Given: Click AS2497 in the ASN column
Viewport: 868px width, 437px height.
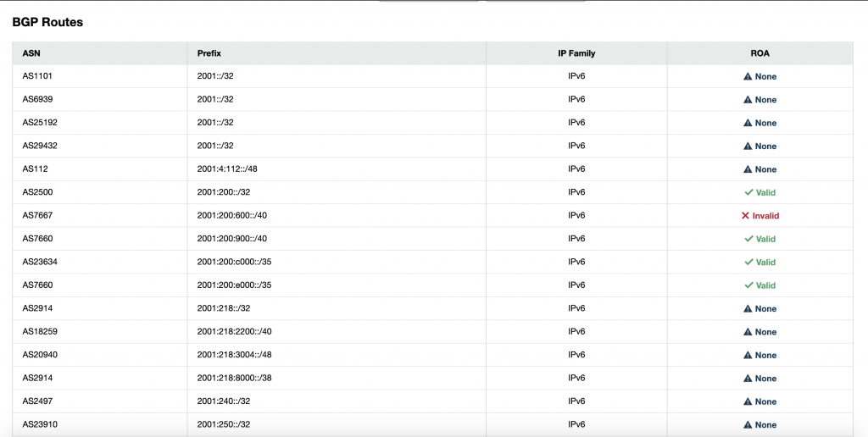Looking at the screenshot, I should (37, 401).
